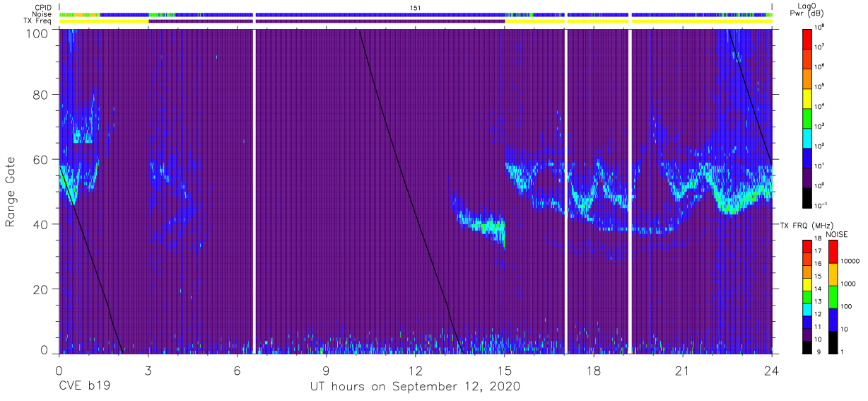Click the 1000 label on the NOISE legend
This screenshot has width=868, height=401.
[x=847, y=284]
